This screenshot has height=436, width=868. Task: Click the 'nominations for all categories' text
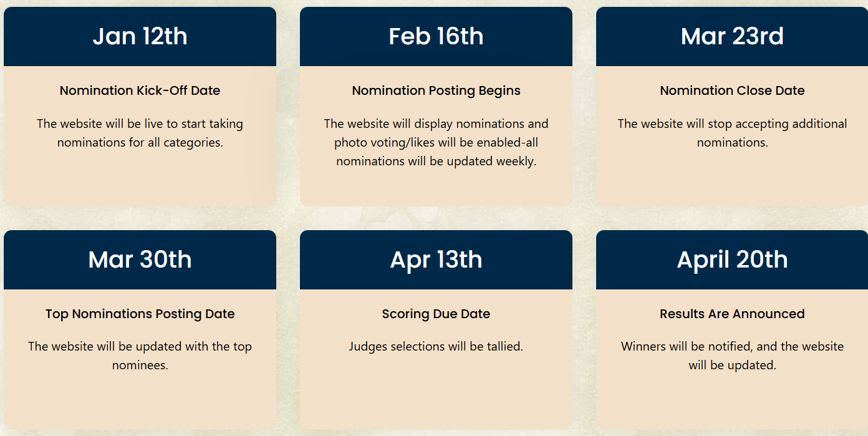pos(140,142)
